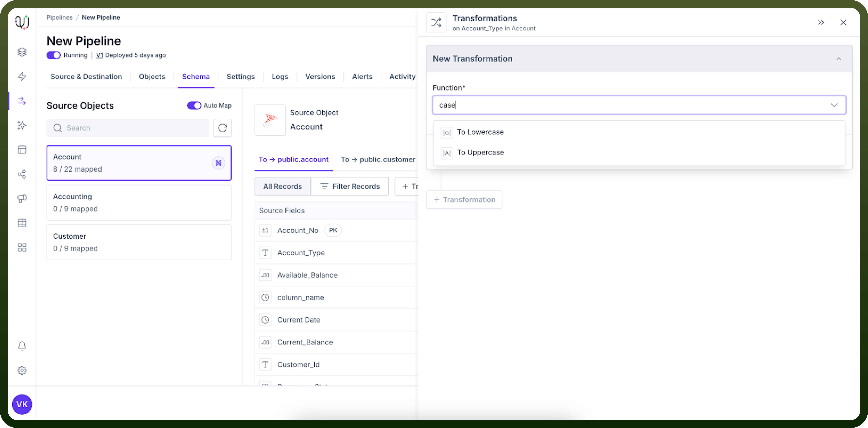
Task: Click the add Transformation button
Action: 464,200
